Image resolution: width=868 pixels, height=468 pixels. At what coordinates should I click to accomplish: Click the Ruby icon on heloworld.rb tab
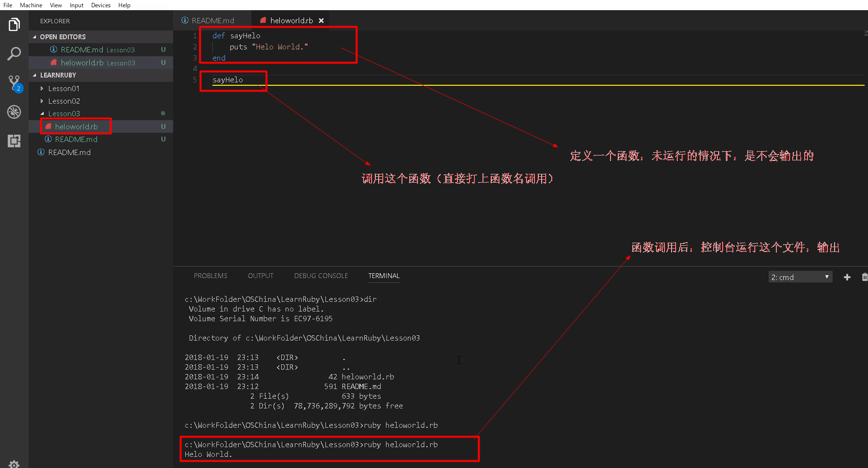point(263,20)
